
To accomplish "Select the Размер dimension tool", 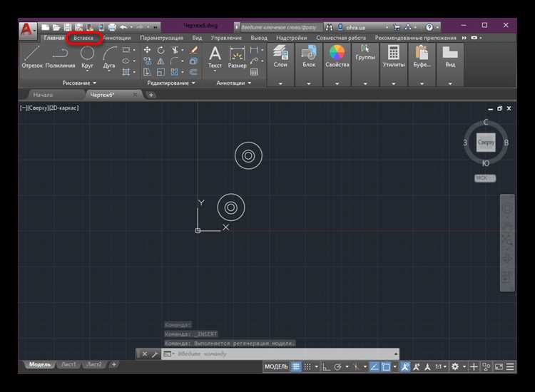I will tap(237, 56).
